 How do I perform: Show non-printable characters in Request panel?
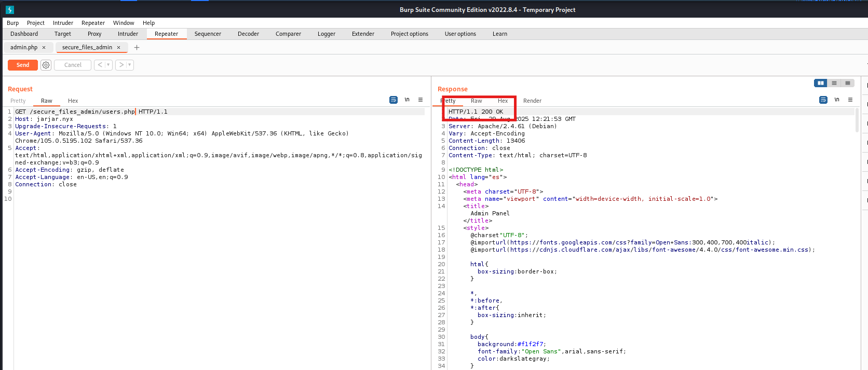[407, 100]
